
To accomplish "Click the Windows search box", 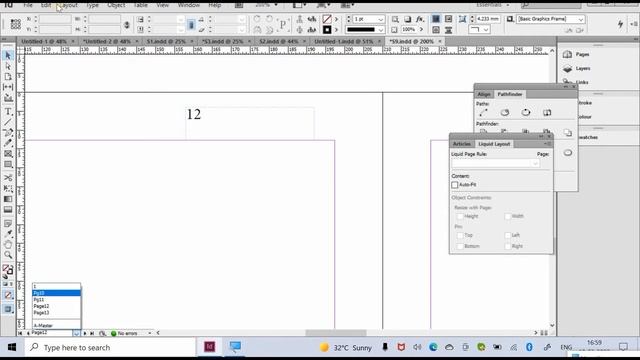I will [110, 348].
